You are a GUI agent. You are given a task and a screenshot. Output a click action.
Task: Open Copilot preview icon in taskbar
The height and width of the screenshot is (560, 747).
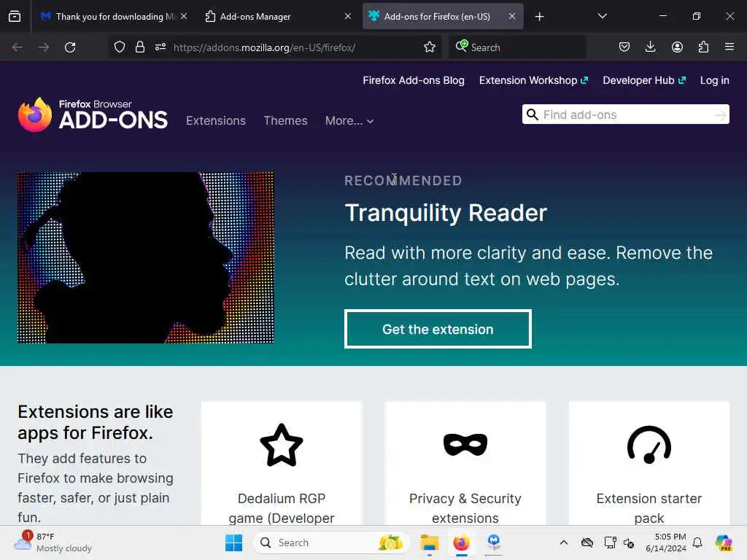tap(723, 542)
